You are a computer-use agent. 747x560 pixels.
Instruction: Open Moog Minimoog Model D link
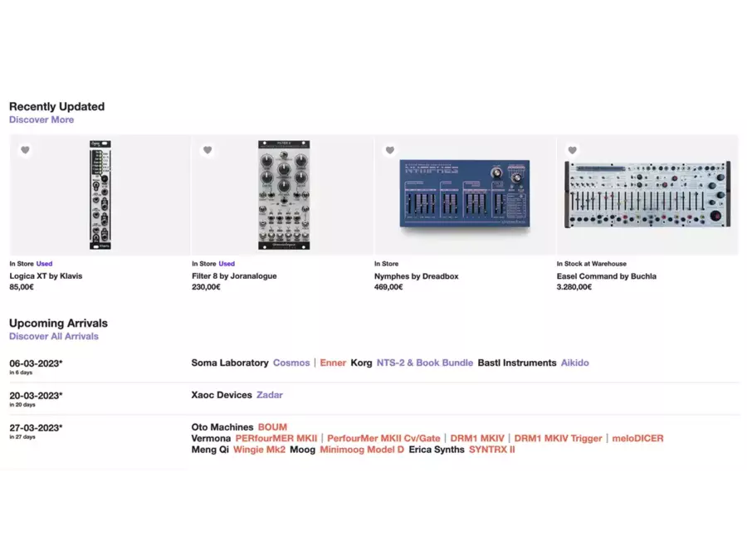362,450
